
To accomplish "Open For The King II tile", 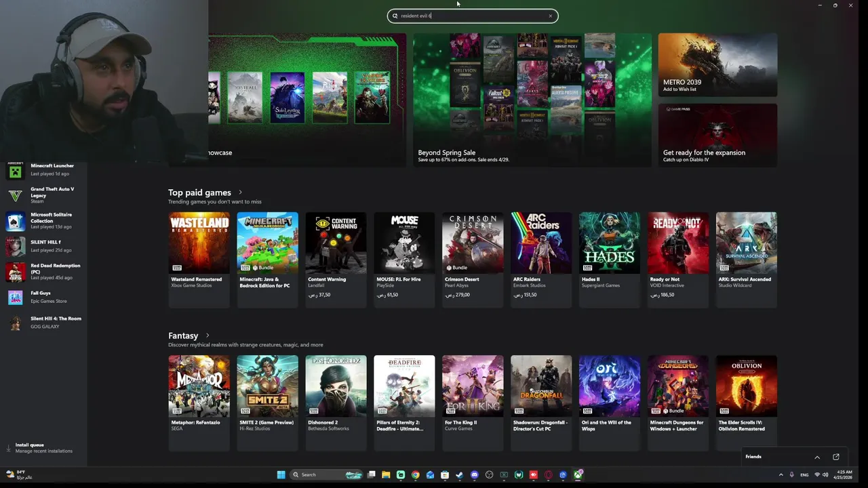I will click(473, 403).
